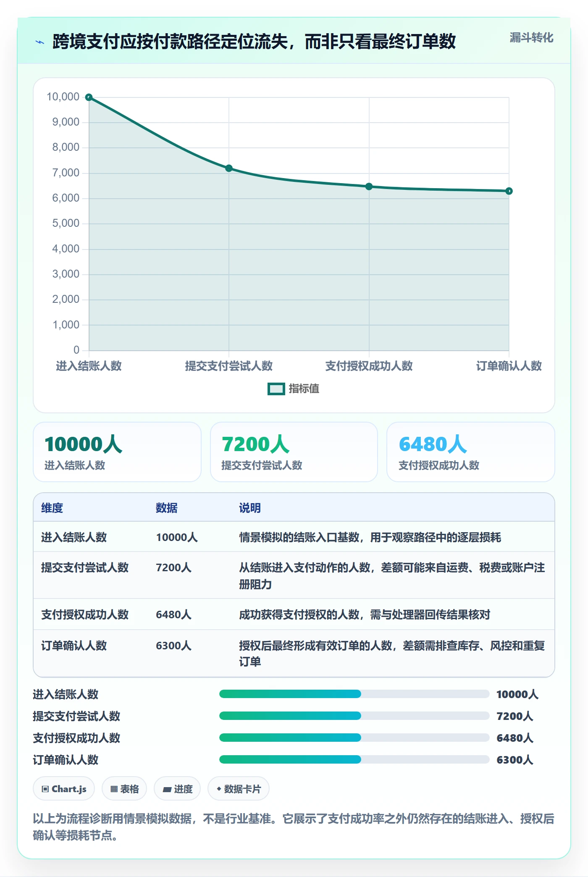Click the 维度 column header

click(x=52, y=508)
